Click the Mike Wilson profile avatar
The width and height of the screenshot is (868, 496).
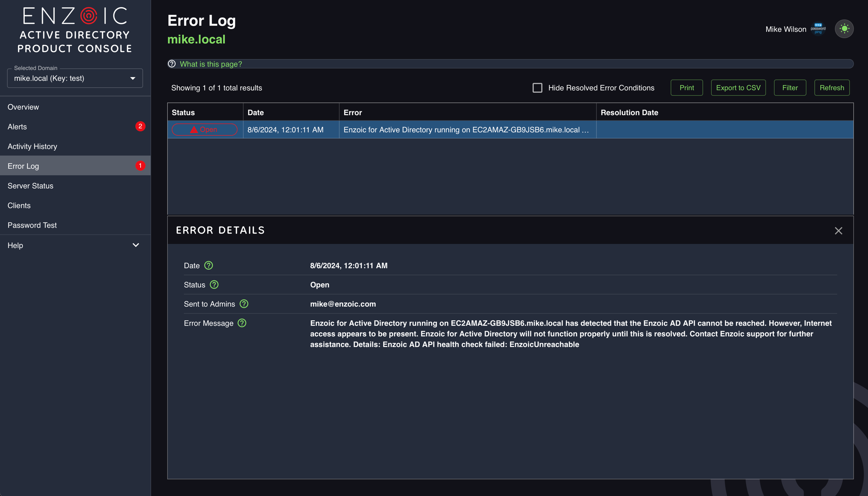(818, 29)
